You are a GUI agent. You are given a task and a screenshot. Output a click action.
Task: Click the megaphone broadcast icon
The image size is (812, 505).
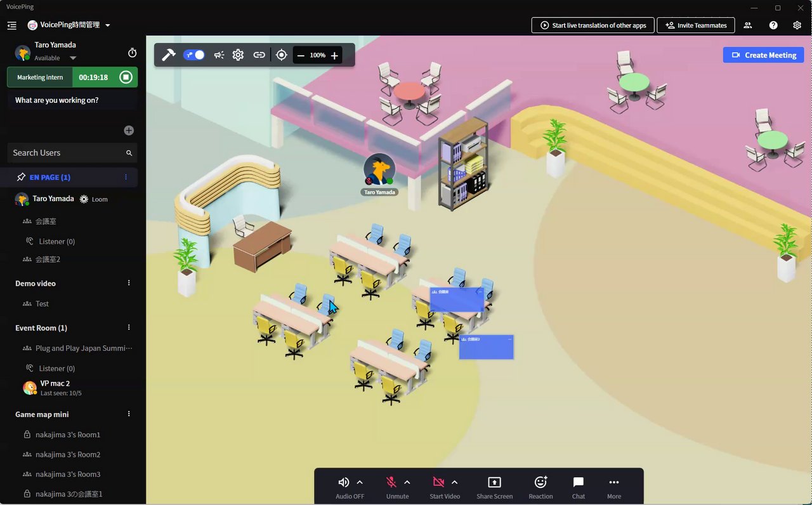(219, 55)
